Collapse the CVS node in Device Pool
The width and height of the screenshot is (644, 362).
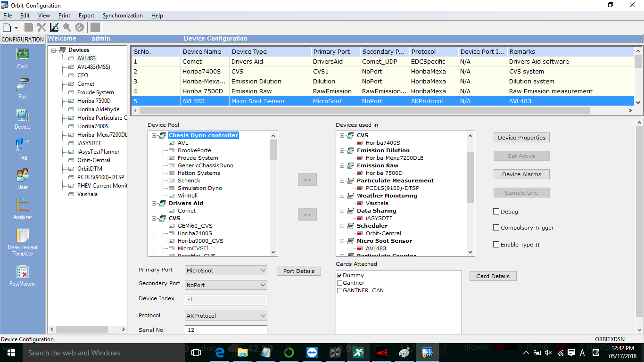[154, 218]
